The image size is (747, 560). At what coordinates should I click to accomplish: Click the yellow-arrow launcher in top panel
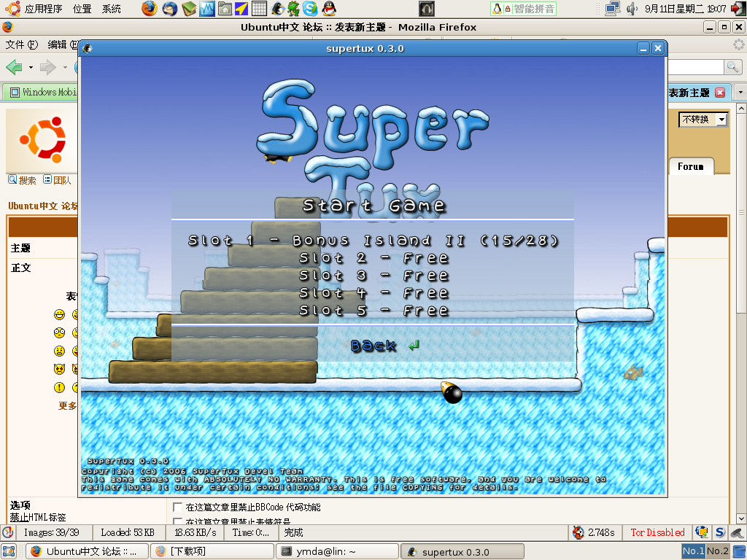[241, 9]
